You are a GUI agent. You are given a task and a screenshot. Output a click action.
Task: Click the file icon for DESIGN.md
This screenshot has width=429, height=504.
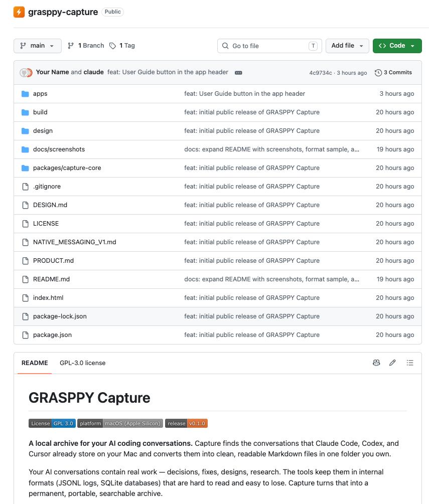pyautogui.click(x=25, y=205)
